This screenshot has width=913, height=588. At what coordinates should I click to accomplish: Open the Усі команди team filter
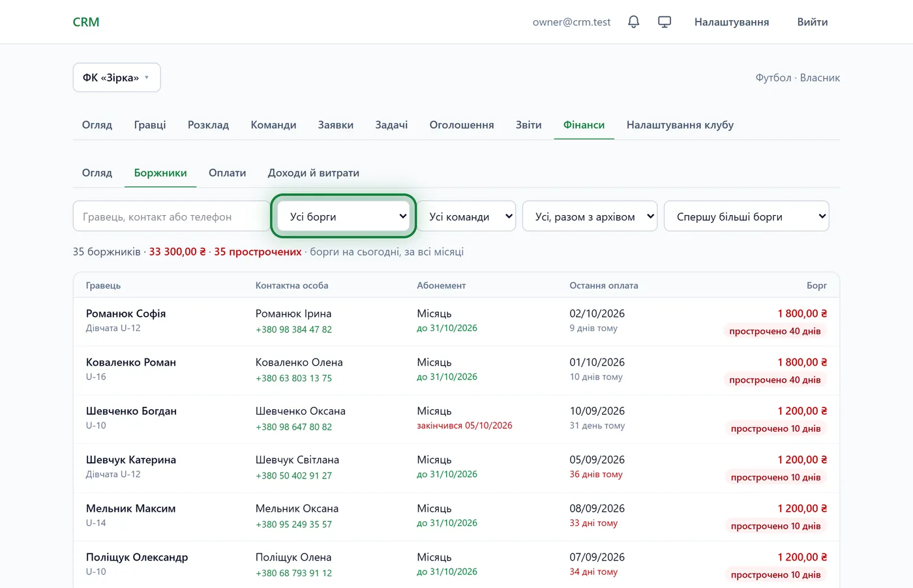click(x=467, y=216)
